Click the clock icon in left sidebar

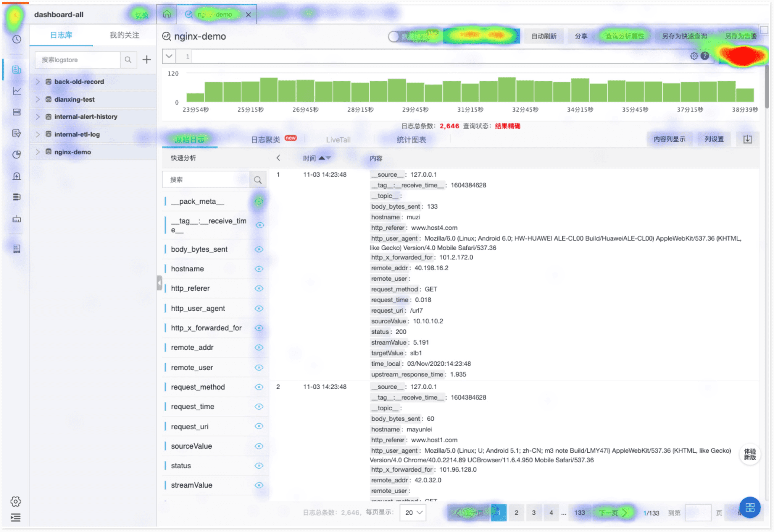(17, 39)
